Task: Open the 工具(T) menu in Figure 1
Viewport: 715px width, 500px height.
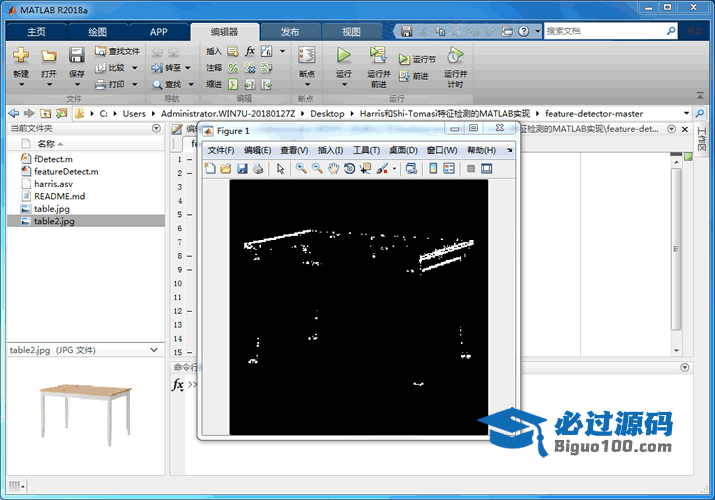Action: [366, 150]
